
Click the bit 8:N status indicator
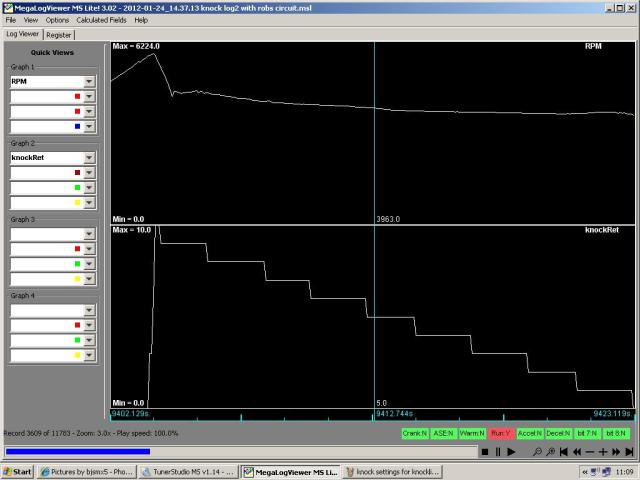[616, 433]
